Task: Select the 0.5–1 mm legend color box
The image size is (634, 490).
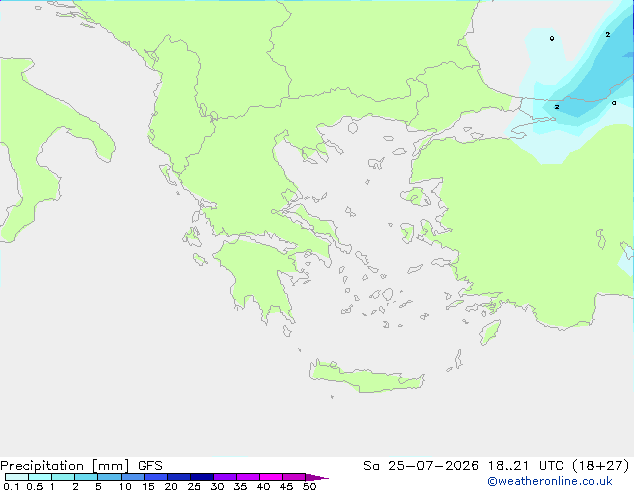Action: tap(40, 477)
